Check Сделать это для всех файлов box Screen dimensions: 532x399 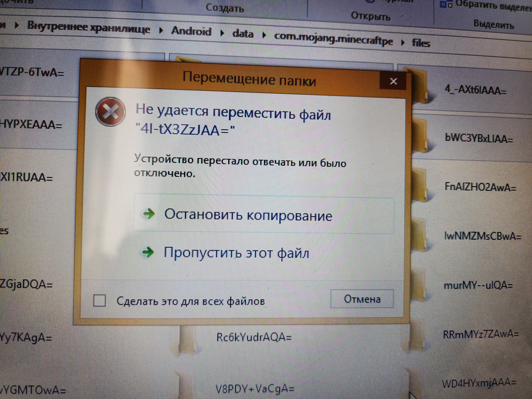(x=99, y=300)
